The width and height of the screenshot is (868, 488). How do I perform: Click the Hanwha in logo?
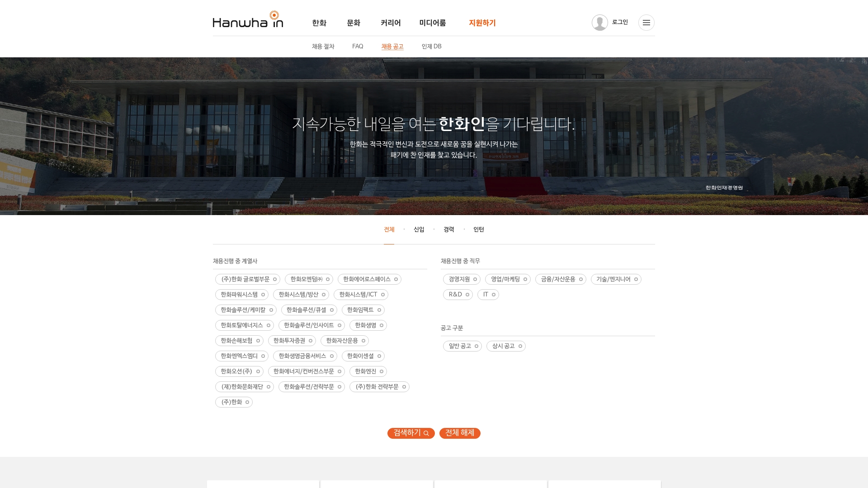pos(248,21)
